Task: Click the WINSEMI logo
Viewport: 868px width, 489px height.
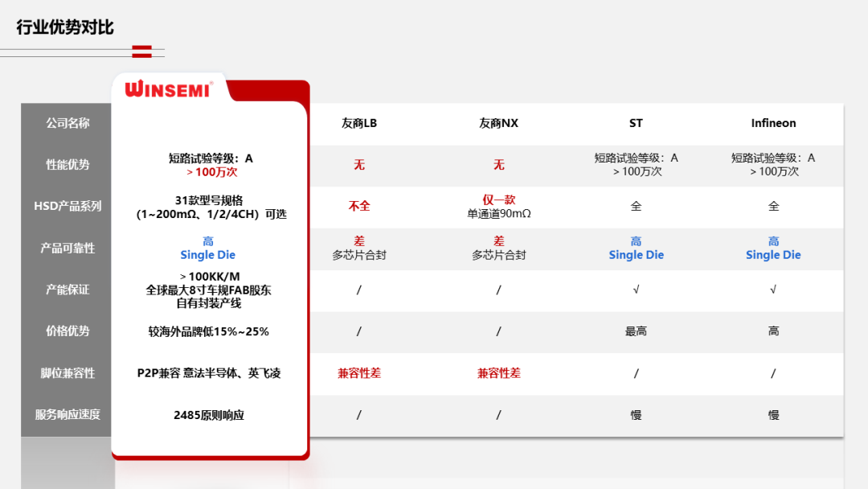Action: [169, 88]
